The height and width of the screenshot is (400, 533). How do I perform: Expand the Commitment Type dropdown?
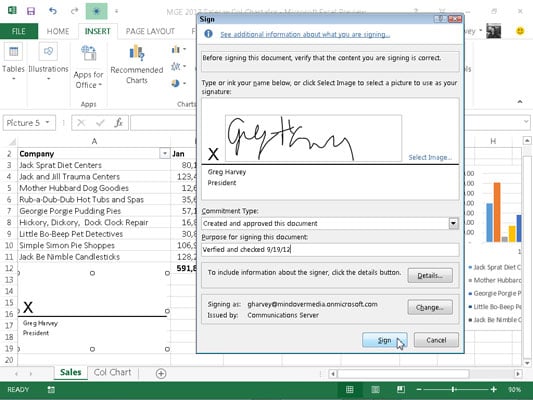tap(453, 223)
